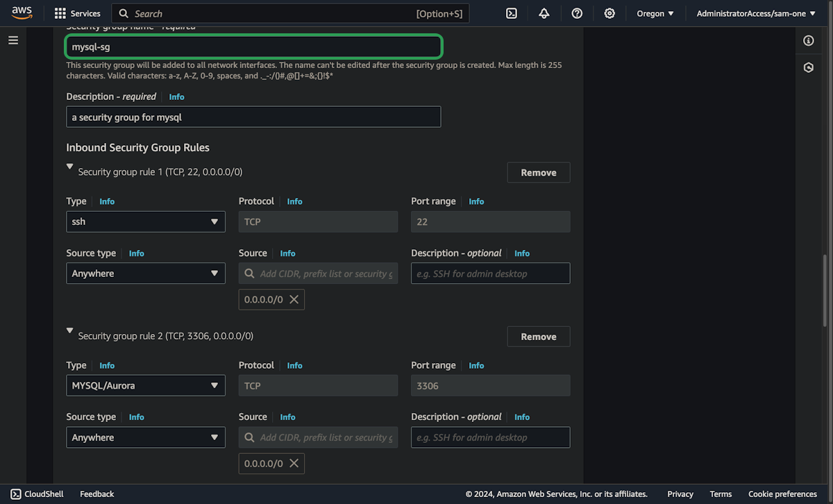Remove 0.0.0.0/0 from rule 1 source
The image size is (833, 504).
[294, 299]
